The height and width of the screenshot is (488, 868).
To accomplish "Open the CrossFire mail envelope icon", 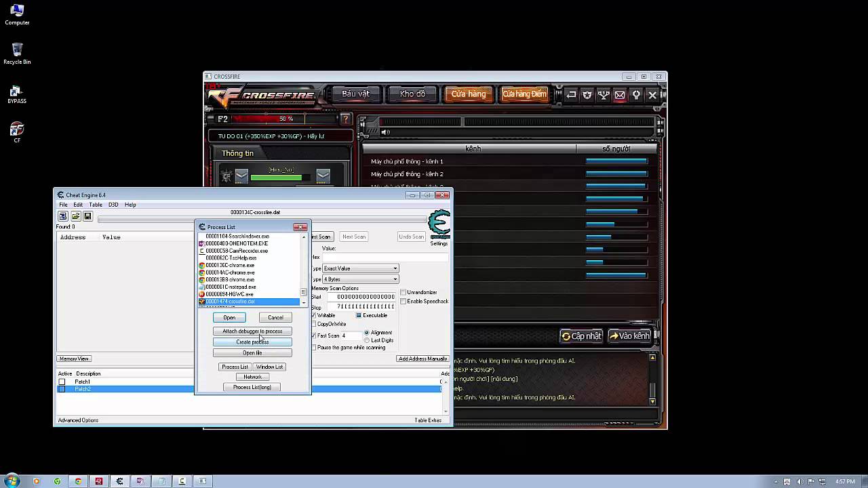I will (x=620, y=95).
